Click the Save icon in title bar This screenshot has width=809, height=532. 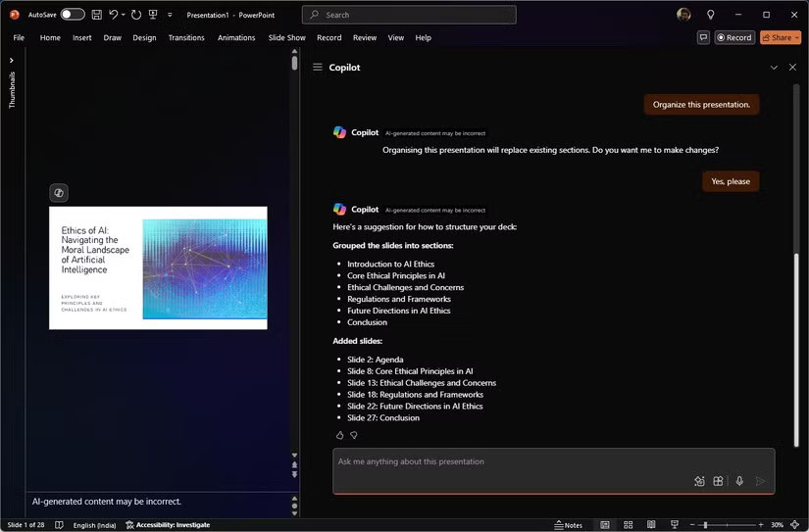coord(96,15)
